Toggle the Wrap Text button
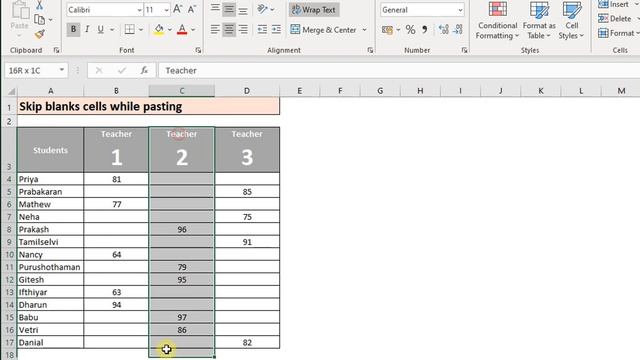 [314, 10]
